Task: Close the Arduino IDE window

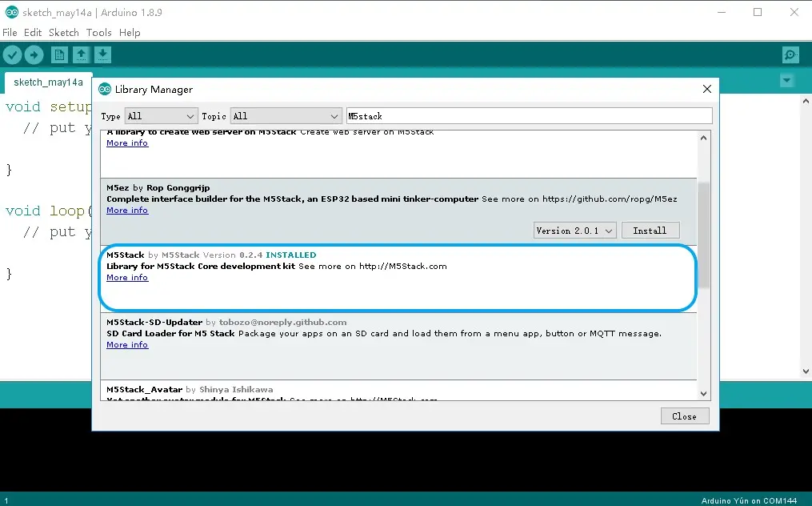Action: pos(794,12)
